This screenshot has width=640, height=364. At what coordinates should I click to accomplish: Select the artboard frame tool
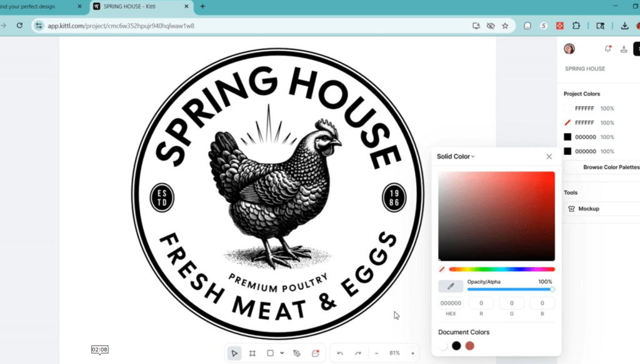click(252, 353)
